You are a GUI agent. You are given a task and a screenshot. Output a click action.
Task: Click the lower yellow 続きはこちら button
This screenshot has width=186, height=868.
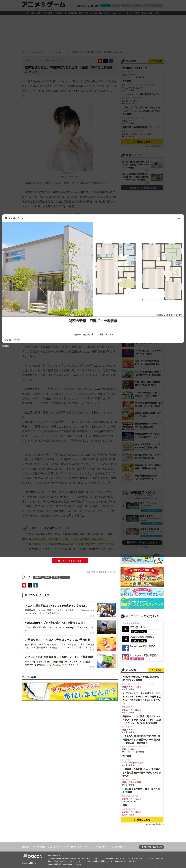pyautogui.click(x=142, y=820)
